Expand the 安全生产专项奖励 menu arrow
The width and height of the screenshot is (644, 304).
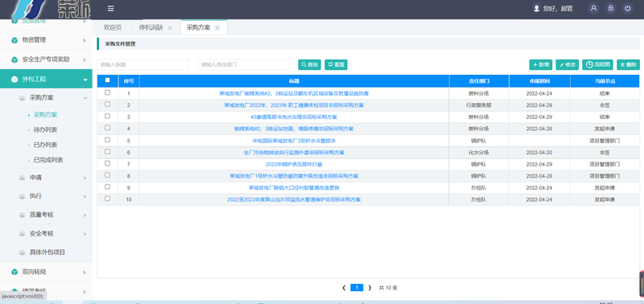(x=85, y=60)
